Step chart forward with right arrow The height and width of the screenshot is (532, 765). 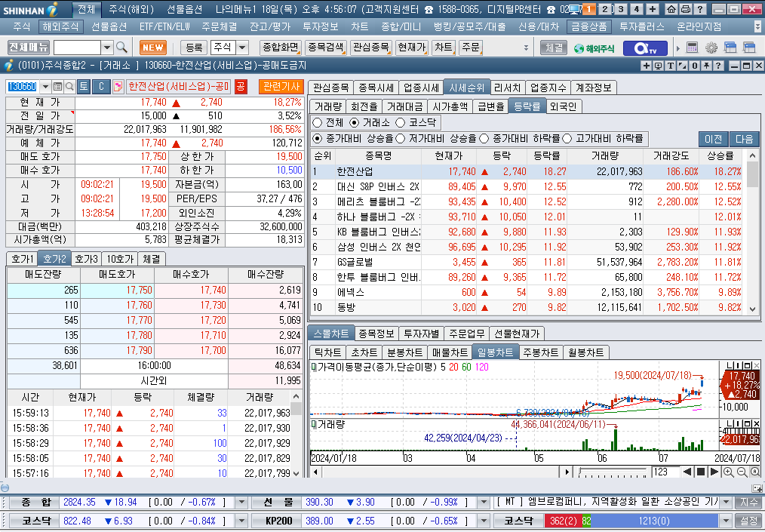point(714,472)
